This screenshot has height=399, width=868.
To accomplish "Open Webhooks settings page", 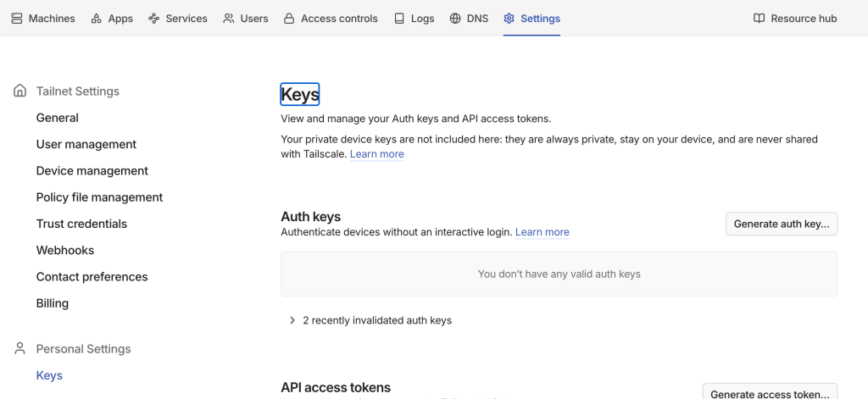I will click(x=65, y=250).
